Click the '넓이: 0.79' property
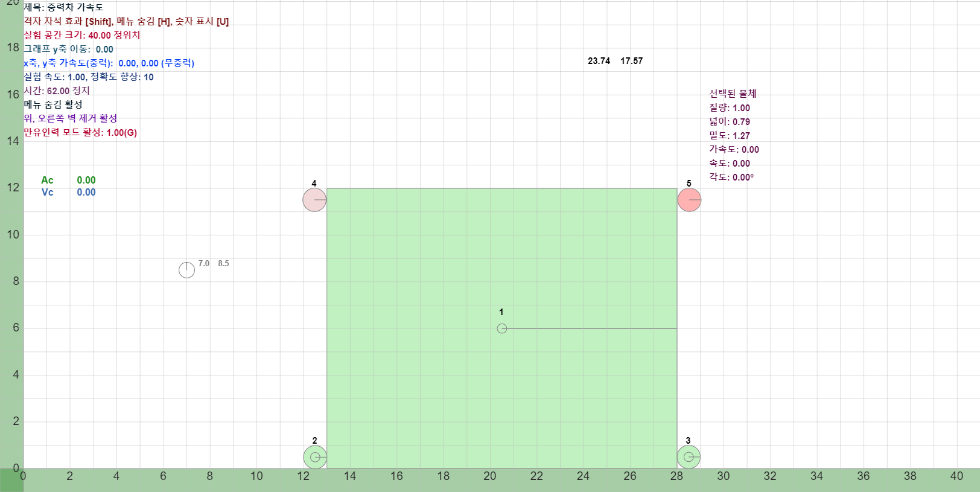980x492 pixels. tap(730, 121)
